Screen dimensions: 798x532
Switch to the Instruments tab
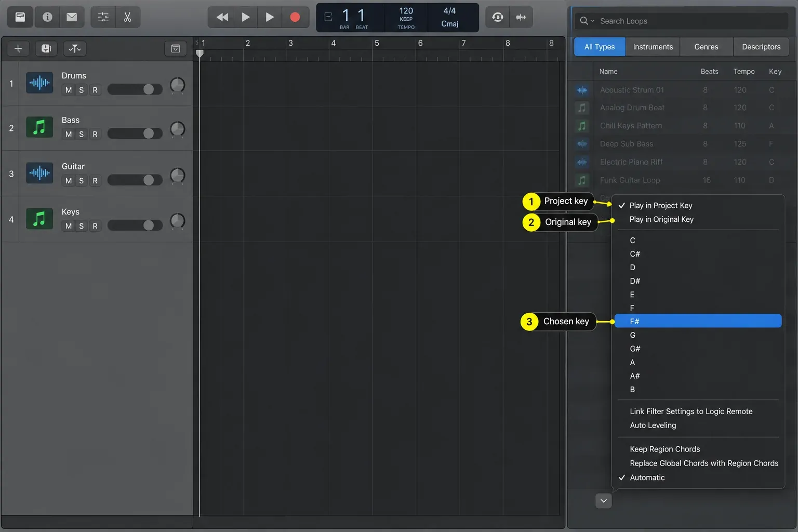tap(653, 47)
